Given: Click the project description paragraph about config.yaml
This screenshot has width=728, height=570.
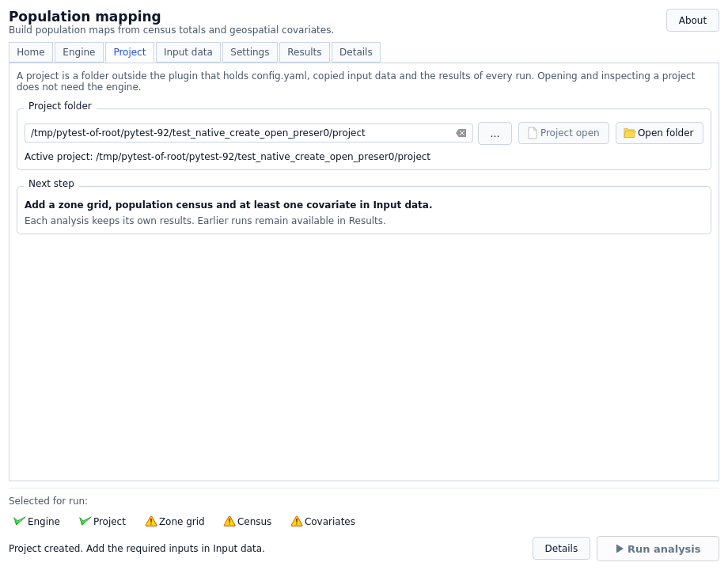Looking at the screenshot, I should pyautogui.click(x=355, y=82).
